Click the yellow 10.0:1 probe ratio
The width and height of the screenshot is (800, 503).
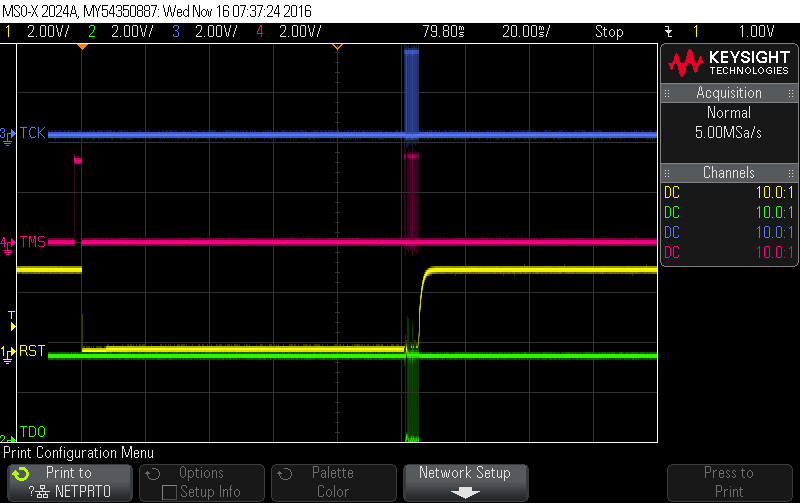coord(774,193)
